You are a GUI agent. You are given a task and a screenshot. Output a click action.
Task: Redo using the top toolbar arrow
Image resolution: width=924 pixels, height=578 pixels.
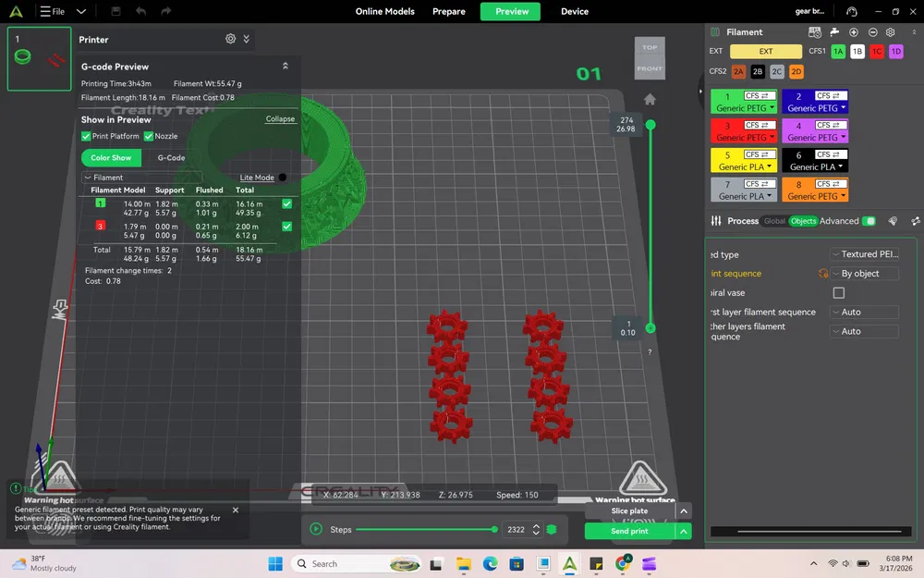point(166,11)
